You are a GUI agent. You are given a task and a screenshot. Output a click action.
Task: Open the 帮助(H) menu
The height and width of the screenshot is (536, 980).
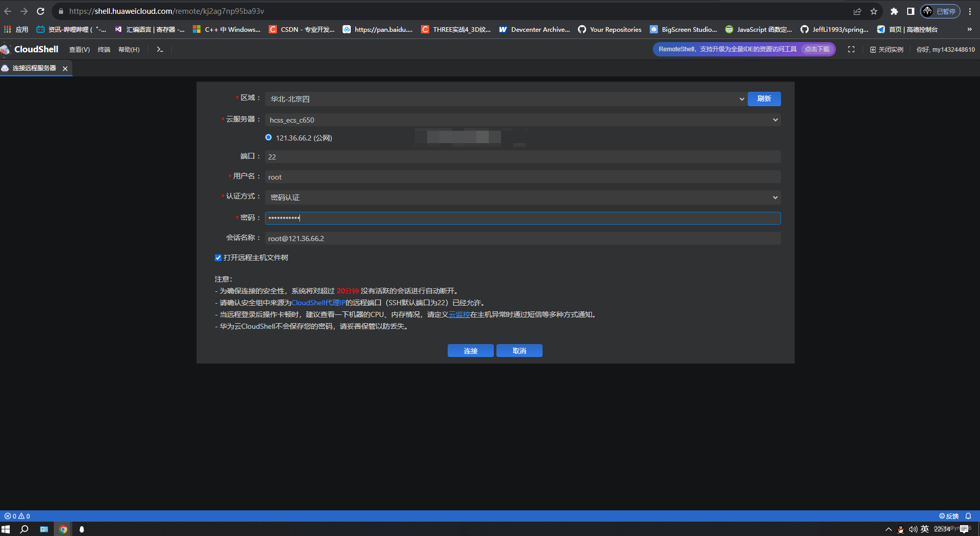point(129,49)
